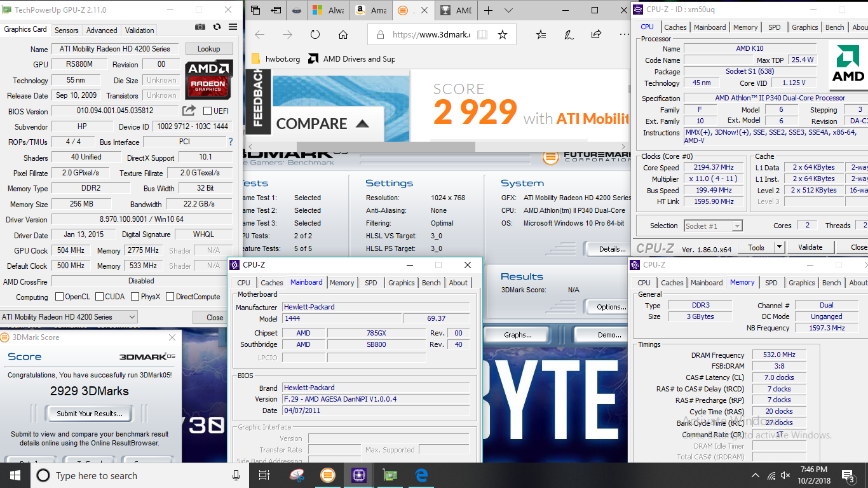Toggle the PhysX checkbox
Viewport: 868px width, 488px height.
(x=135, y=296)
